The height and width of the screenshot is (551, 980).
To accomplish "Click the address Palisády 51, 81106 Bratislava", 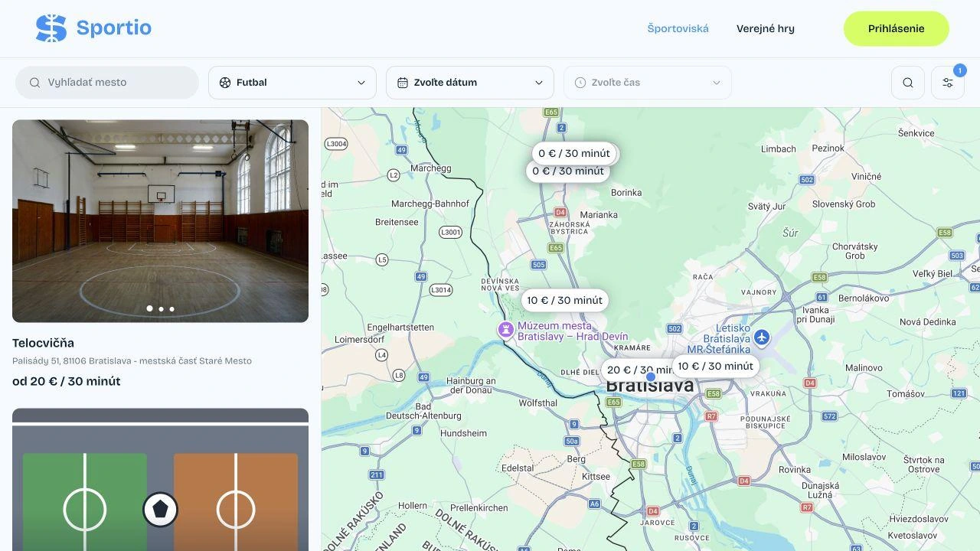I will coord(132,361).
